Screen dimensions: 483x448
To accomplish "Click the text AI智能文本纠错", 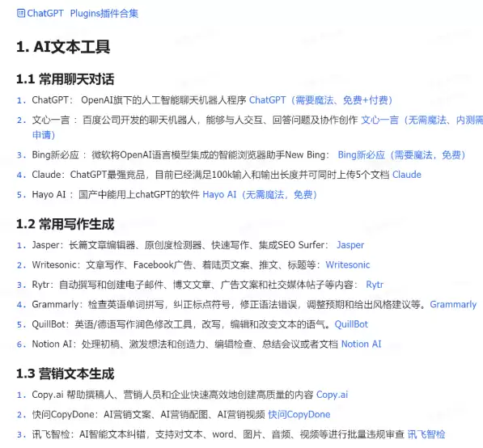I will [112, 434].
